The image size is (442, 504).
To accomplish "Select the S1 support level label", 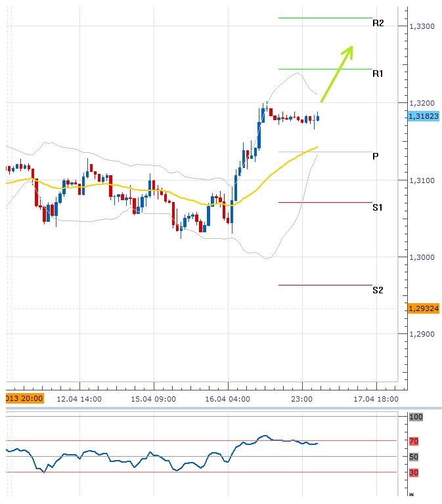I will pos(378,207).
